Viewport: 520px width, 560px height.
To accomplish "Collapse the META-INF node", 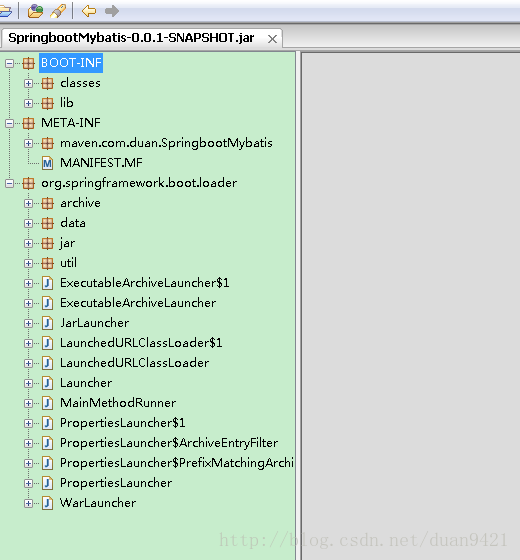I will point(9,123).
